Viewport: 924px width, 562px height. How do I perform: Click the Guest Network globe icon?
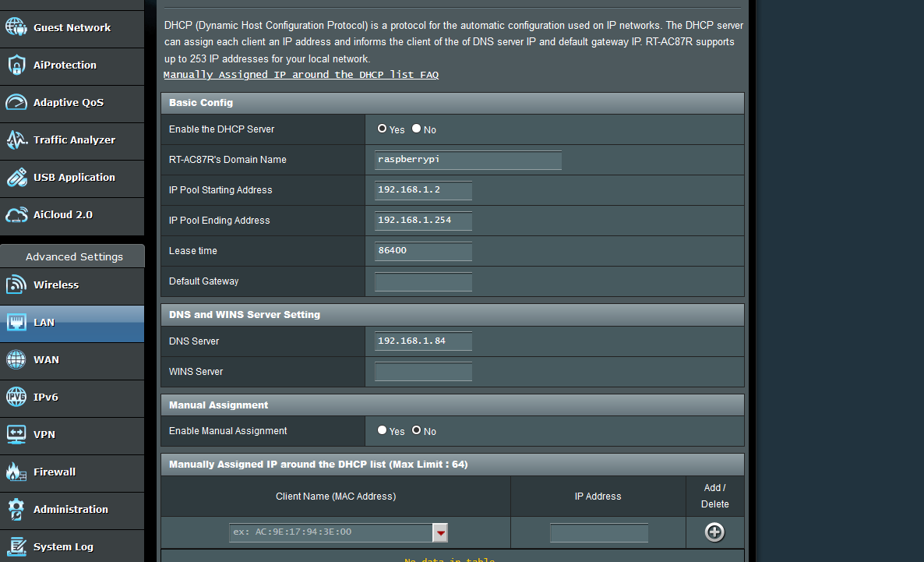(16, 27)
